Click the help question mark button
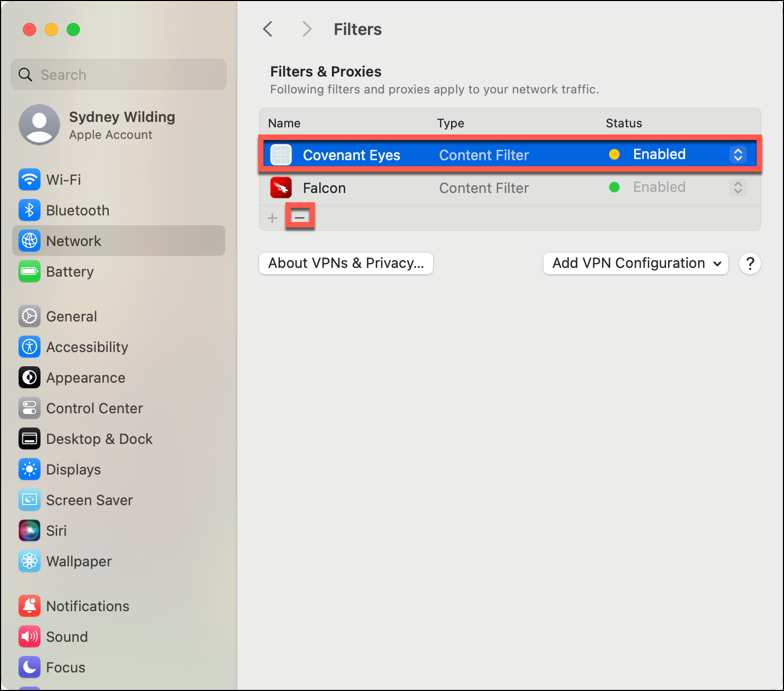This screenshot has height=691, width=784. pyautogui.click(x=750, y=263)
